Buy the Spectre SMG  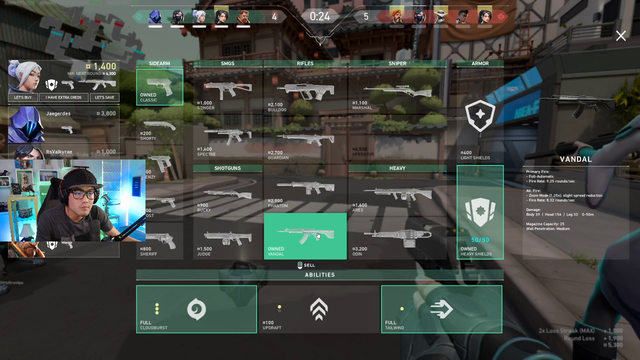(x=228, y=138)
